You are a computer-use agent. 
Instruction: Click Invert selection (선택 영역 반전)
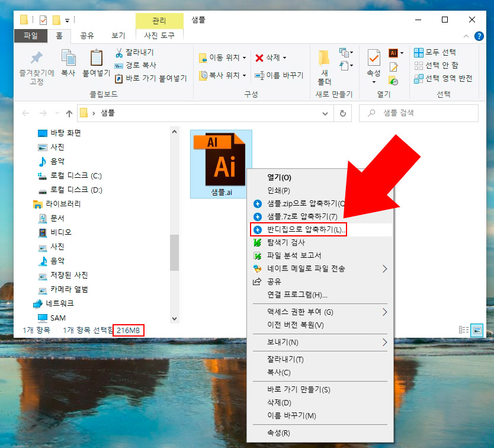(443, 78)
